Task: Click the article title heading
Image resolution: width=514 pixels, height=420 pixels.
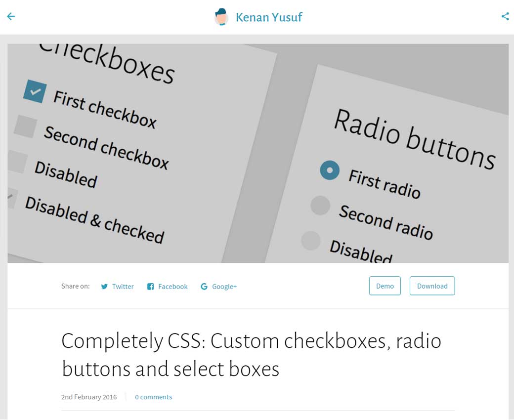Action: [x=251, y=355]
